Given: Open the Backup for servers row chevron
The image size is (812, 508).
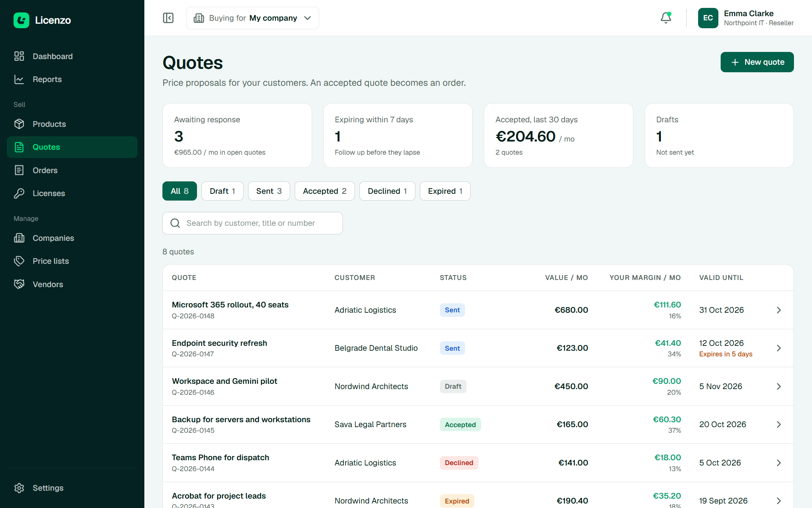Looking at the screenshot, I should [x=779, y=424].
